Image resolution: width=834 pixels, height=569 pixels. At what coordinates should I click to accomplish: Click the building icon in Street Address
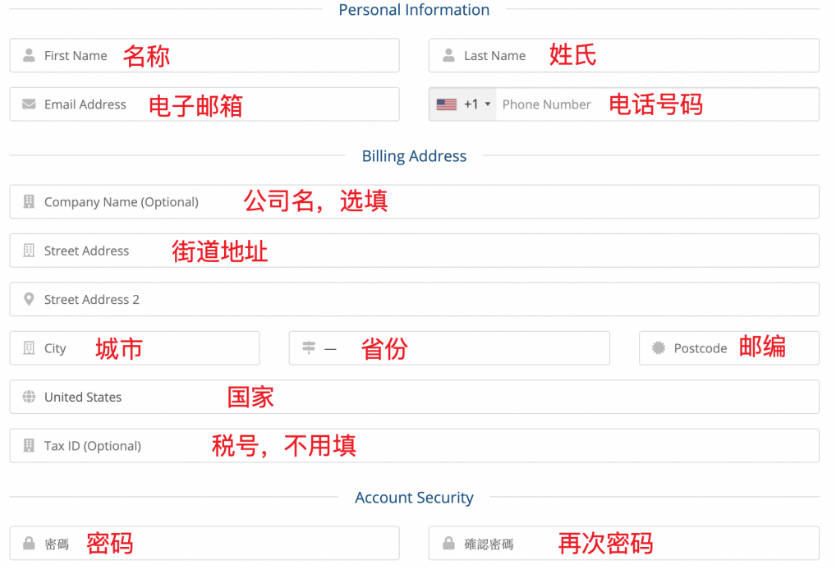click(29, 250)
